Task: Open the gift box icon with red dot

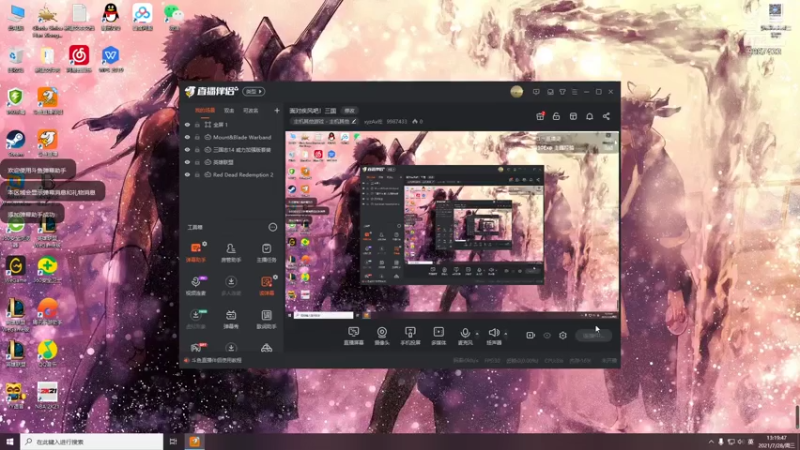Action: pos(540,116)
